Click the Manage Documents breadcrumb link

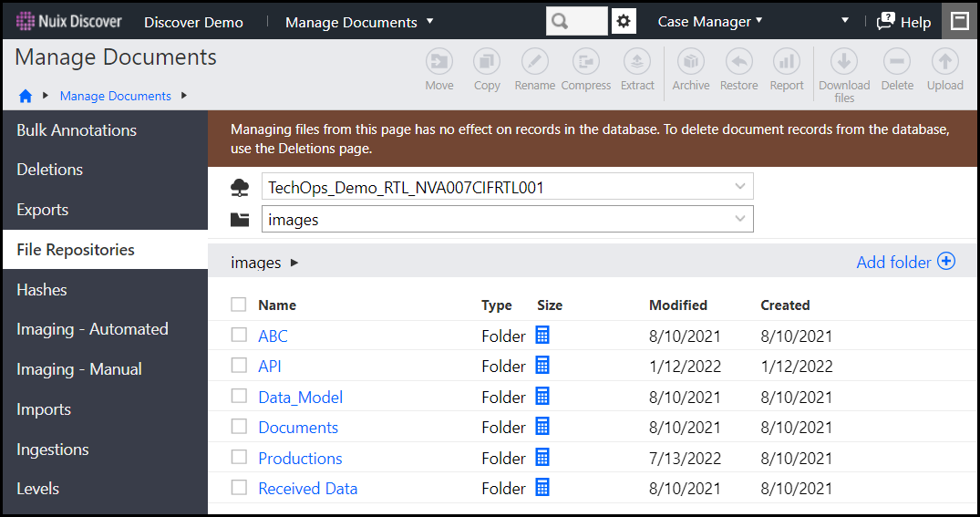coord(116,96)
